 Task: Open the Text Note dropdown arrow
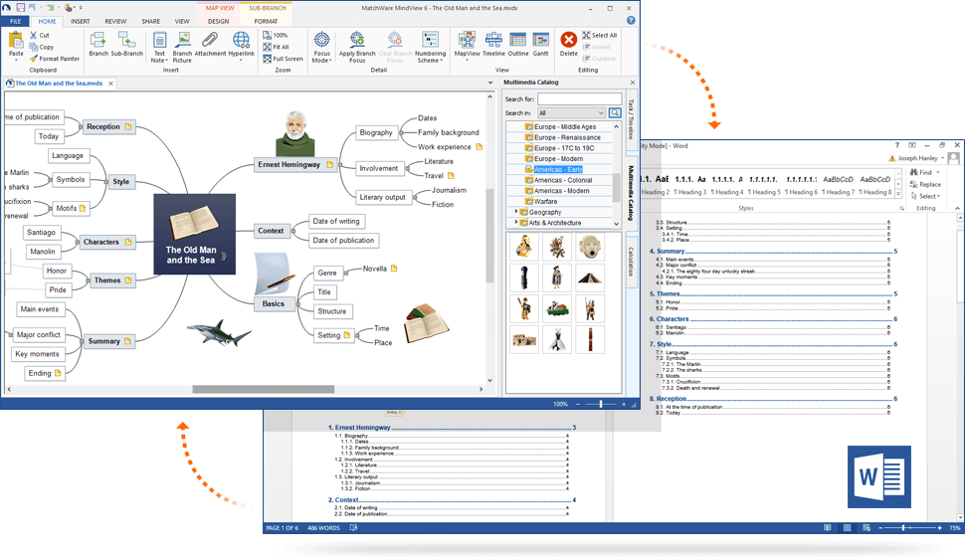[167, 61]
